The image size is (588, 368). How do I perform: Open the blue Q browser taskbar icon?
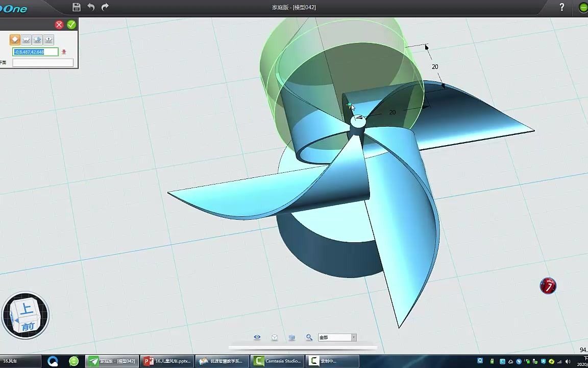pyautogui.click(x=53, y=361)
